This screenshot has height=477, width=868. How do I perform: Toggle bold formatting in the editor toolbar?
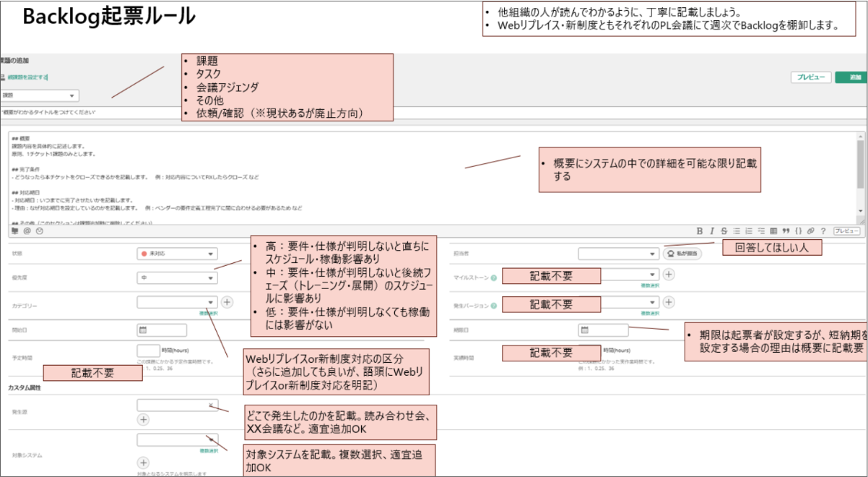pyautogui.click(x=700, y=231)
